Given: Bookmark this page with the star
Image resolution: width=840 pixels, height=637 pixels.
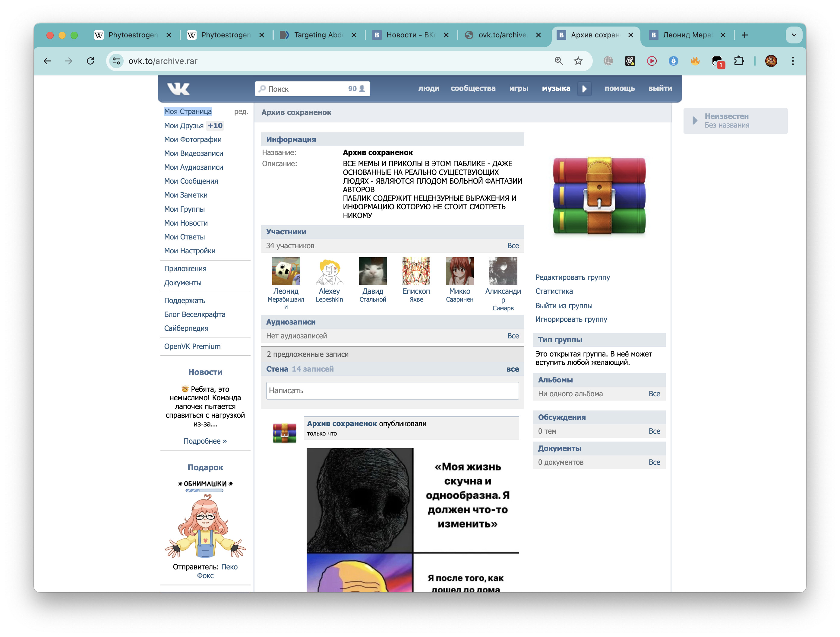Looking at the screenshot, I should (578, 61).
